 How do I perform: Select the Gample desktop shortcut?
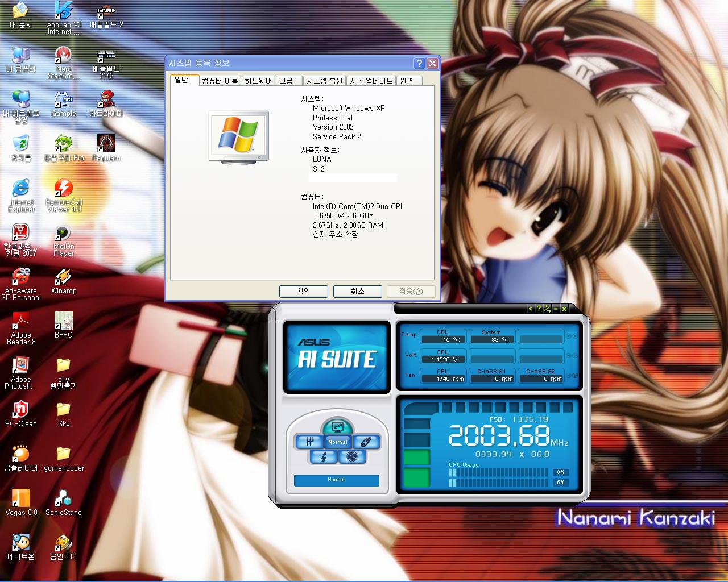tap(64, 104)
